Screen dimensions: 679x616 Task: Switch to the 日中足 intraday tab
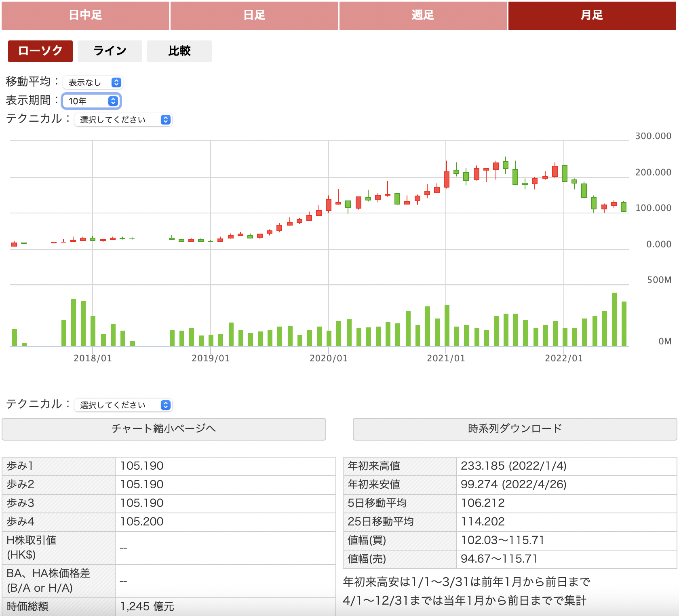click(85, 15)
